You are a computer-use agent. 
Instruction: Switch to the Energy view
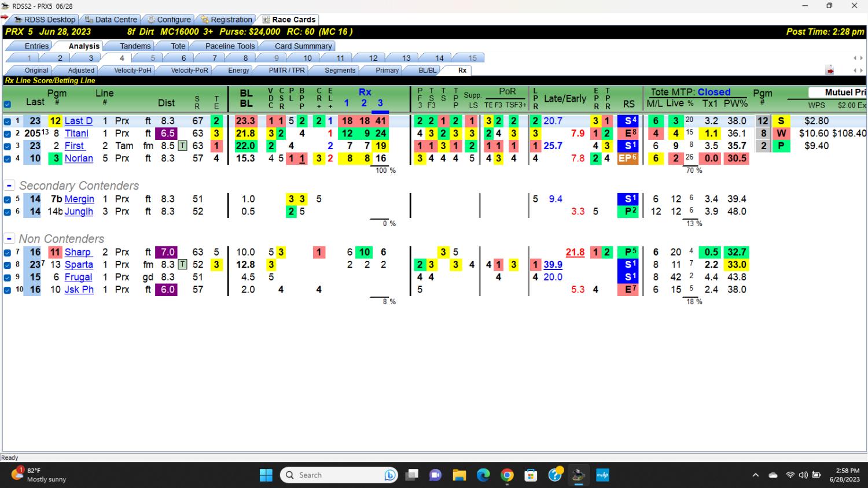[x=238, y=70]
